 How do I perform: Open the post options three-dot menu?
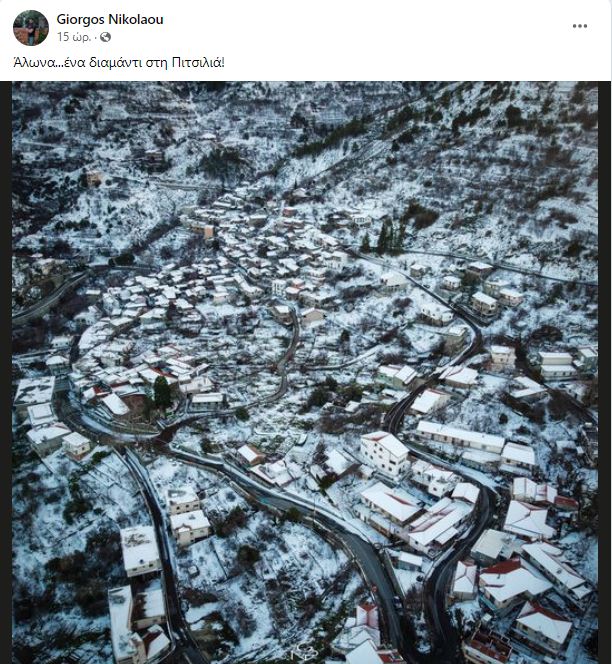click(579, 26)
